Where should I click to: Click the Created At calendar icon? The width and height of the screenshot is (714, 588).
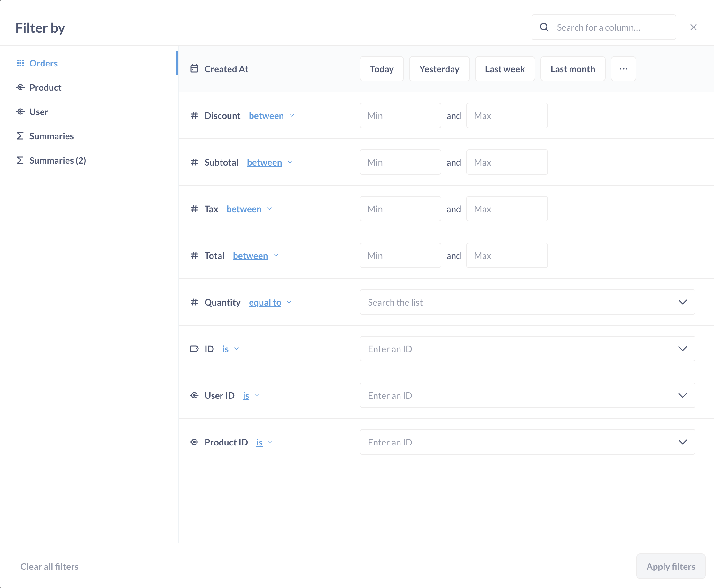point(194,68)
